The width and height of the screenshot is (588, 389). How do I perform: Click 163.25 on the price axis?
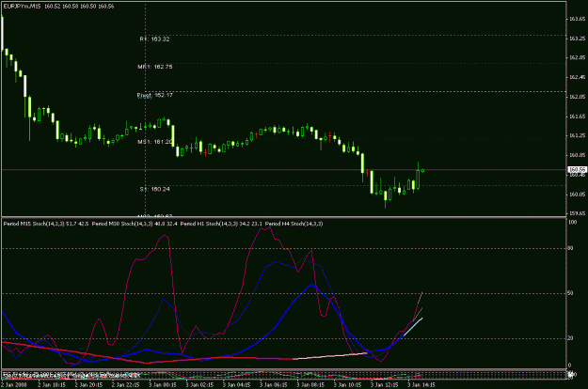click(x=577, y=39)
